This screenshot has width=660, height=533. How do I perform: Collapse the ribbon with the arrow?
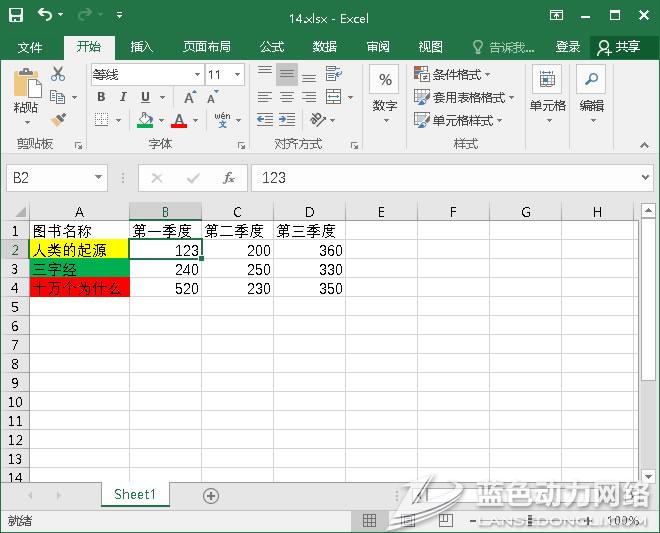[644, 145]
